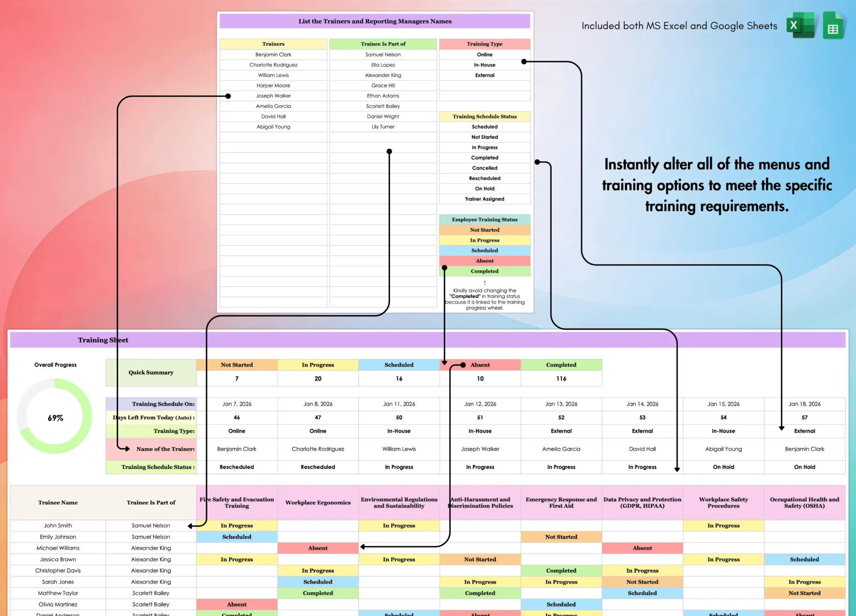Open Training Type cell under Jan 11, 2026
856x616 pixels.
pos(399,431)
